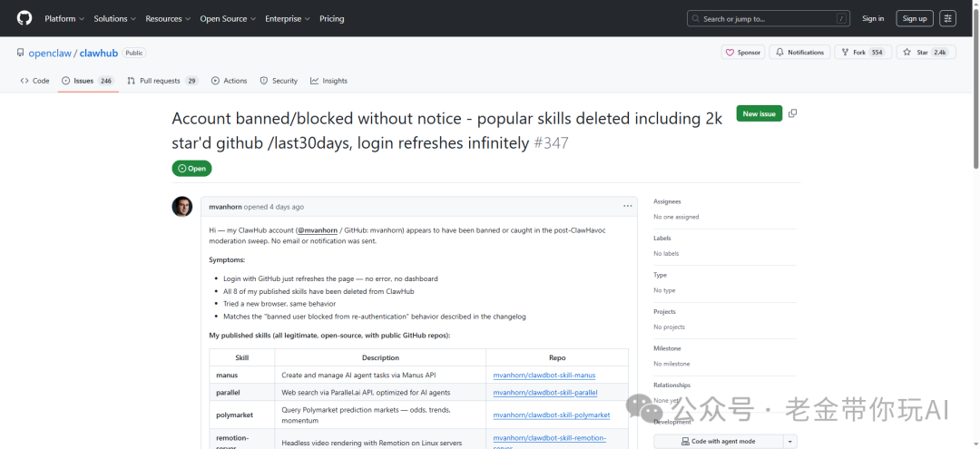Open appearance settings icon in header
The height and width of the screenshot is (449, 980).
point(947,19)
